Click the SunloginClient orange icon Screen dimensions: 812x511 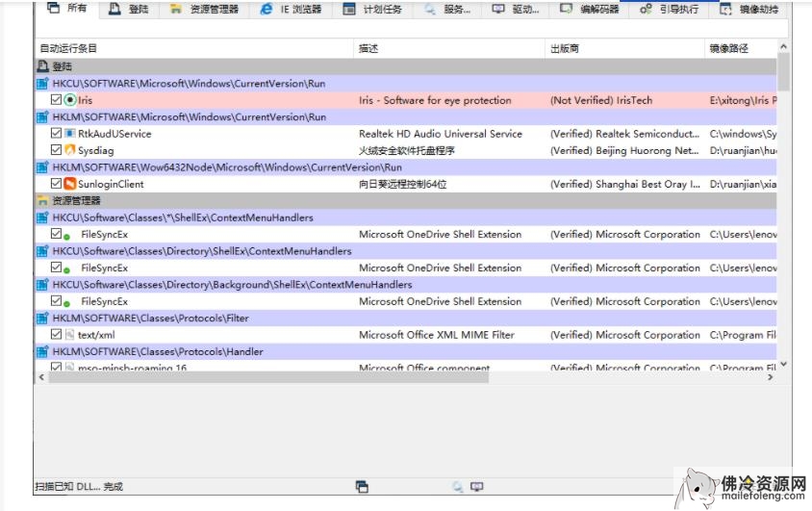[x=70, y=184]
